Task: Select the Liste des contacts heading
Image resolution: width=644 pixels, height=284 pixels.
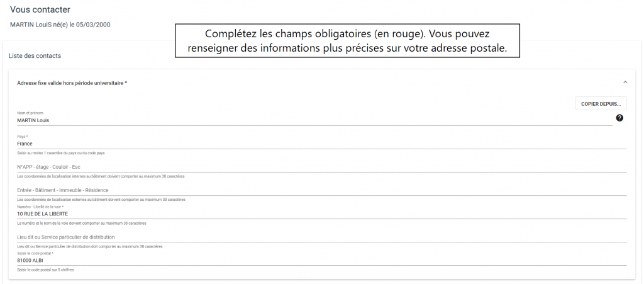Action: pyautogui.click(x=35, y=56)
